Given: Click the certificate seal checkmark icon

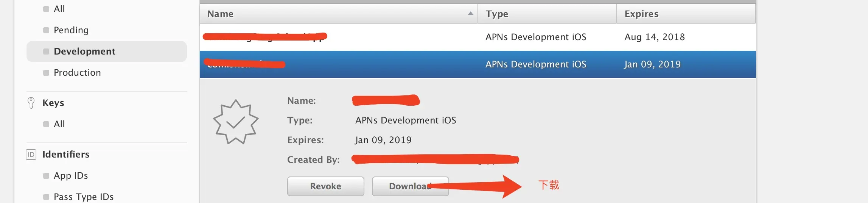Looking at the screenshot, I should tap(236, 122).
